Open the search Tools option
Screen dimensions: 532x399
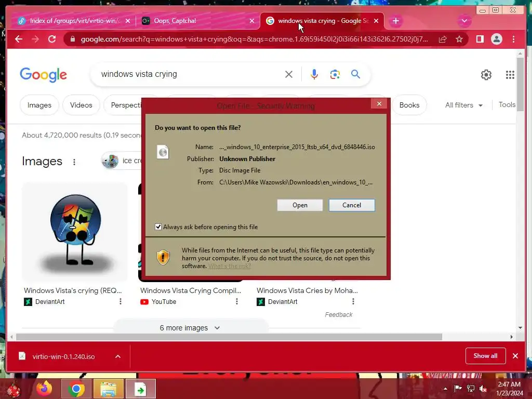[x=507, y=105]
